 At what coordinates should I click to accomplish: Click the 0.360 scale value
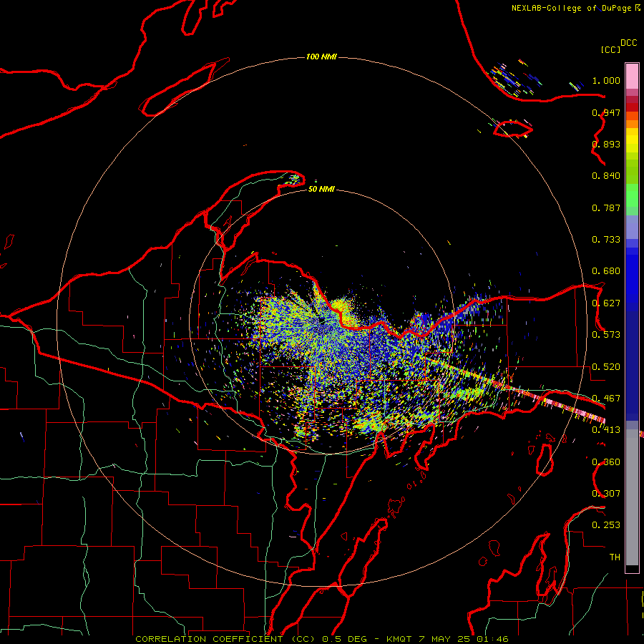[x=606, y=462]
